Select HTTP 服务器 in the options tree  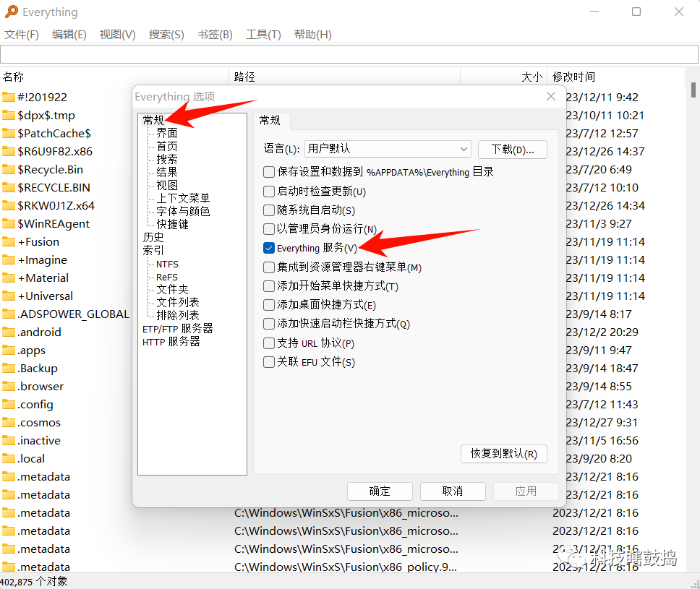click(171, 342)
